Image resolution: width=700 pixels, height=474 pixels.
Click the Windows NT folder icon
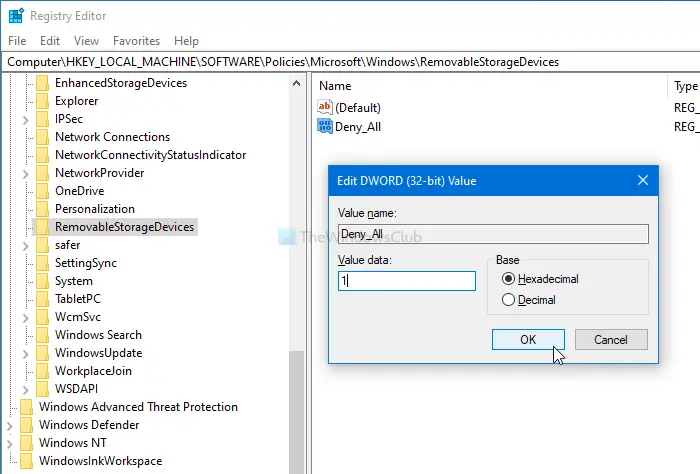[x=27, y=443]
